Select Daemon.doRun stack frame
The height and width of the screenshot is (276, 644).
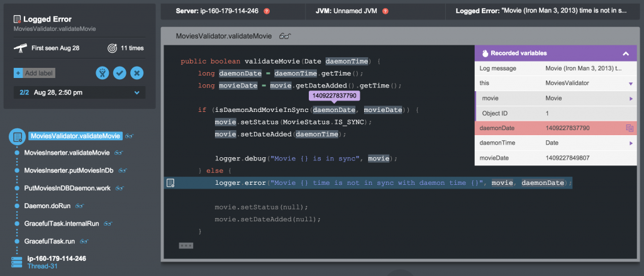click(48, 206)
